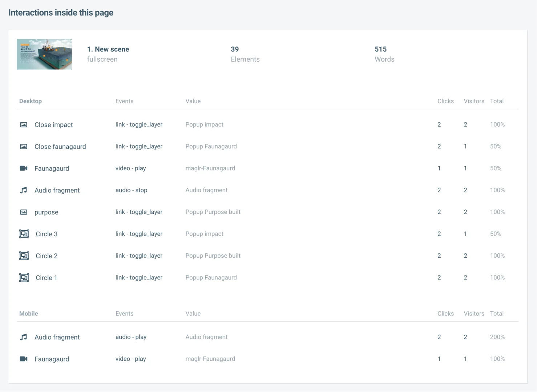Click 'Popup impact' value in Close impact row
Screen dimensions: 537x392
[204, 124]
